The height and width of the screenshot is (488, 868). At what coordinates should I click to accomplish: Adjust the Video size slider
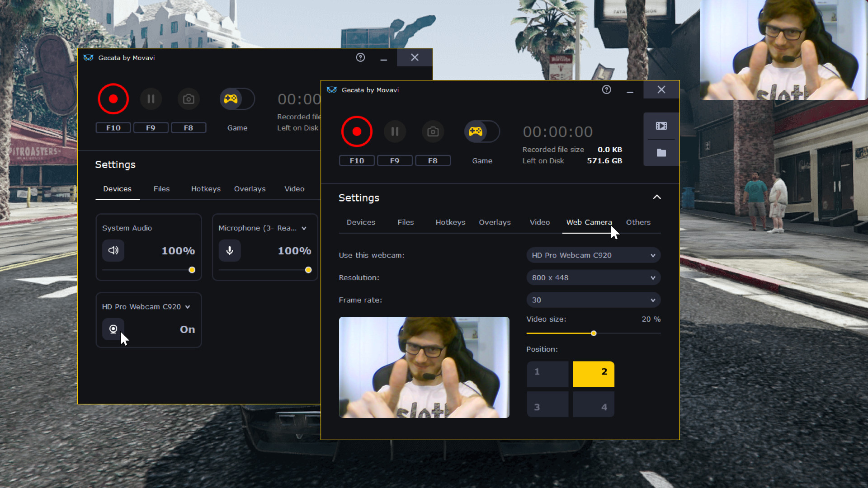click(593, 333)
